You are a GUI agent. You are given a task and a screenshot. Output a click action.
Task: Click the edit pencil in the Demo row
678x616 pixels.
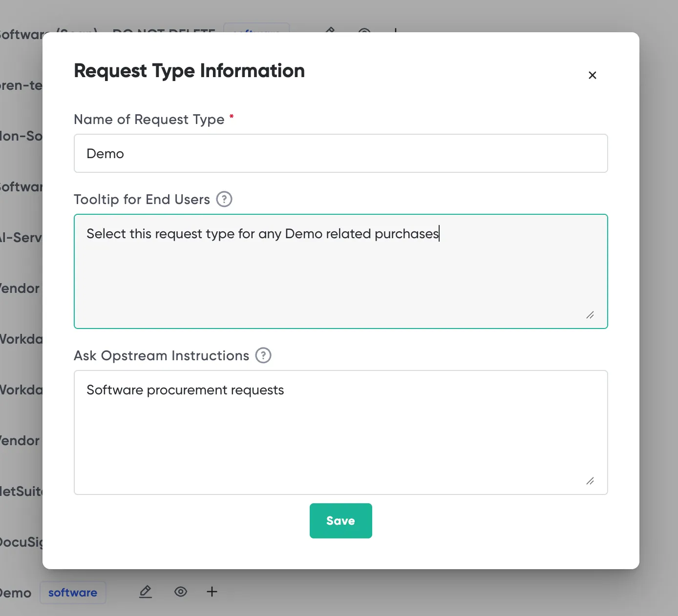pos(146,592)
